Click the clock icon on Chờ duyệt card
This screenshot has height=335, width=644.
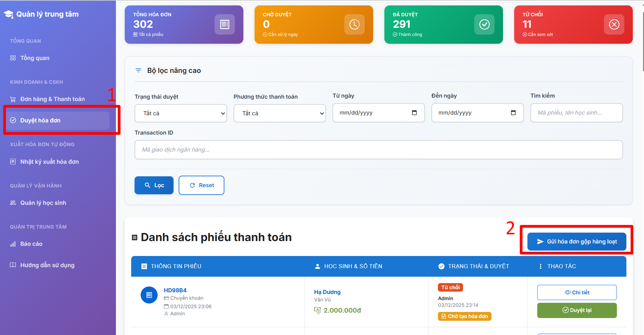(x=354, y=24)
